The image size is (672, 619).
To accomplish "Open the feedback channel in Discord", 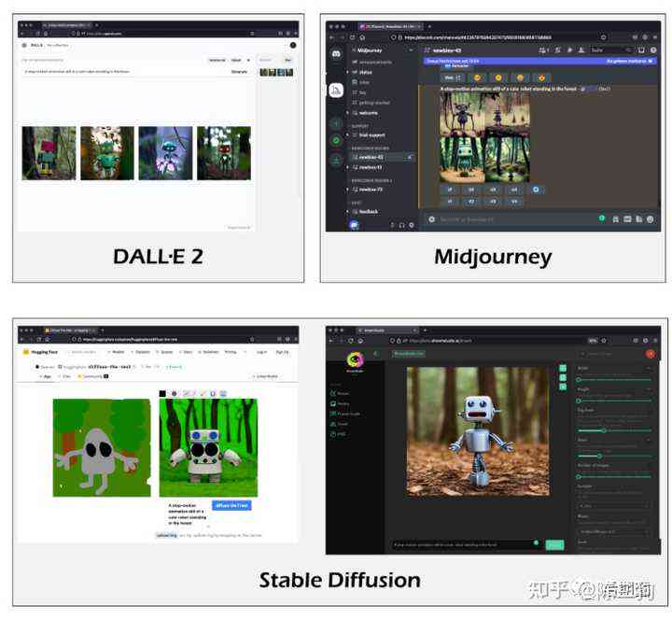I will (365, 211).
